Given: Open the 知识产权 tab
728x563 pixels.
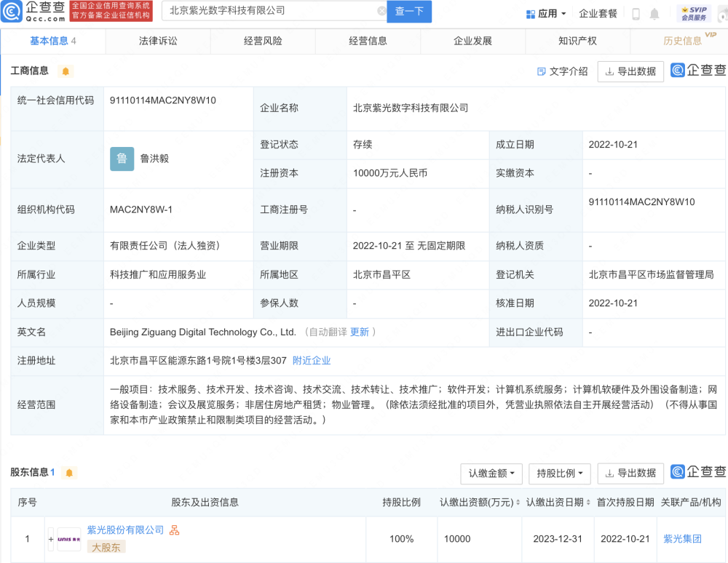Looking at the screenshot, I should [576, 41].
